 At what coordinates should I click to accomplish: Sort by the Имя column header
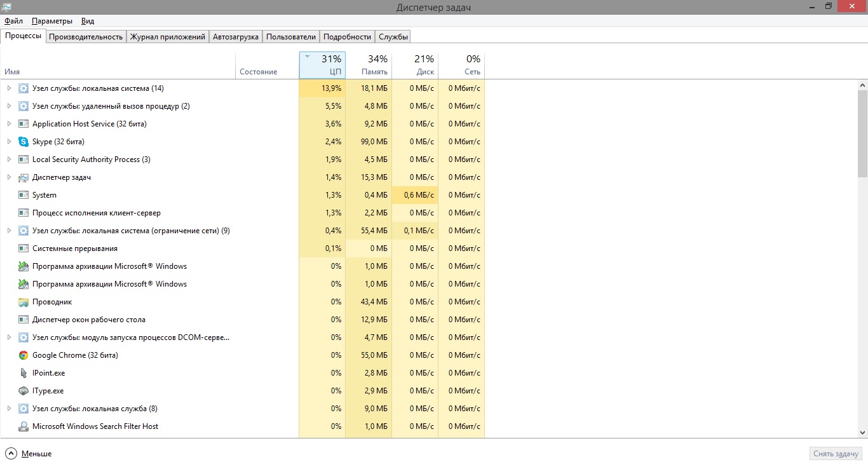tap(118, 65)
